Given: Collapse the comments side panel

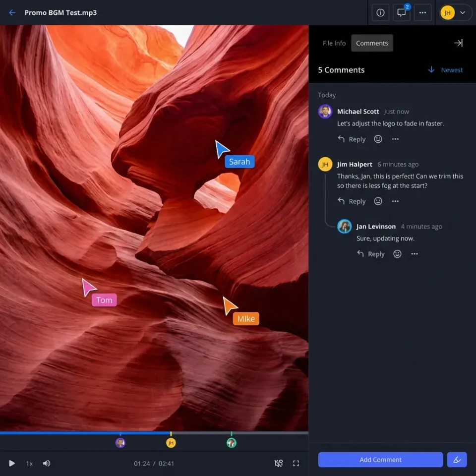Looking at the screenshot, I should click(x=458, y=43).
